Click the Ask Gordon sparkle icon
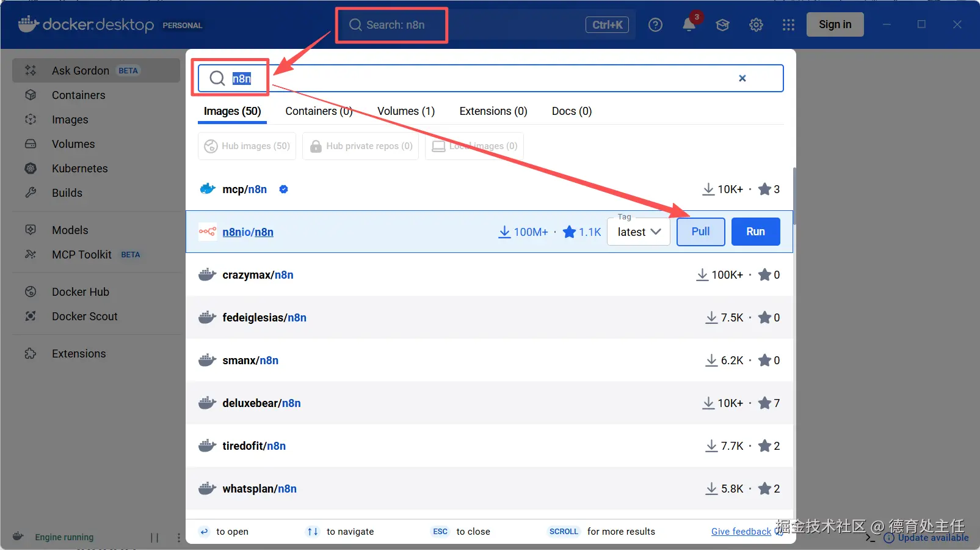This screenshot has height=550, width=980. [x=31, y=71]
